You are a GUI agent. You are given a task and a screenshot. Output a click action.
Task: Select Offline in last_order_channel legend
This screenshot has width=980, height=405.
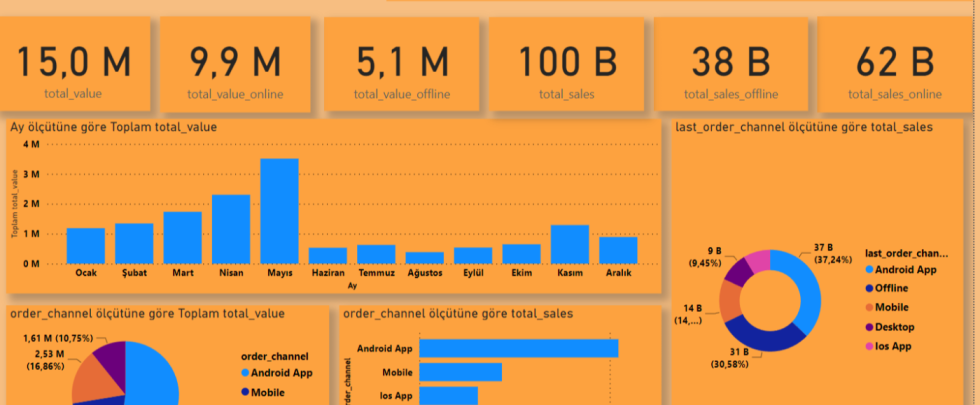[886, 289]
